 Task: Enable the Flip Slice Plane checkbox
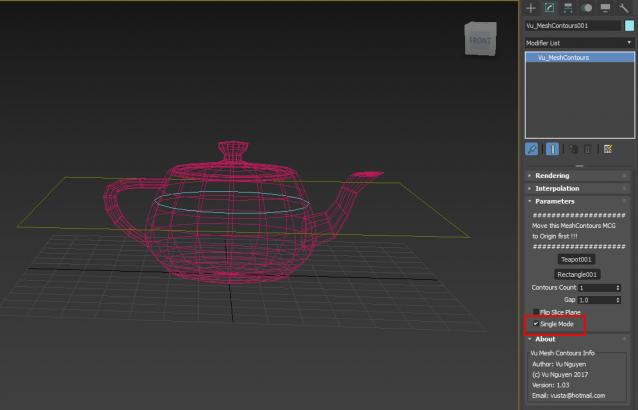pos(536,312)
